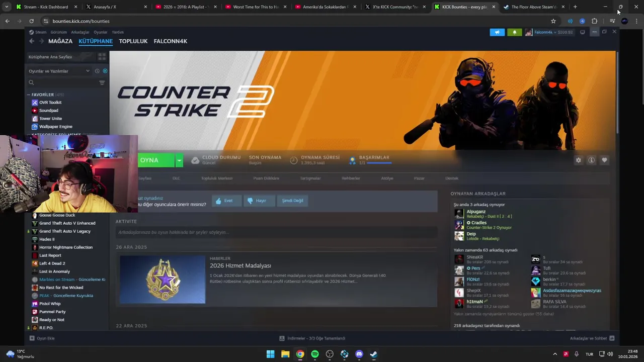
Task: Click the Add Game plus icon
Action: pyautogui.click(x=32, y=338)
